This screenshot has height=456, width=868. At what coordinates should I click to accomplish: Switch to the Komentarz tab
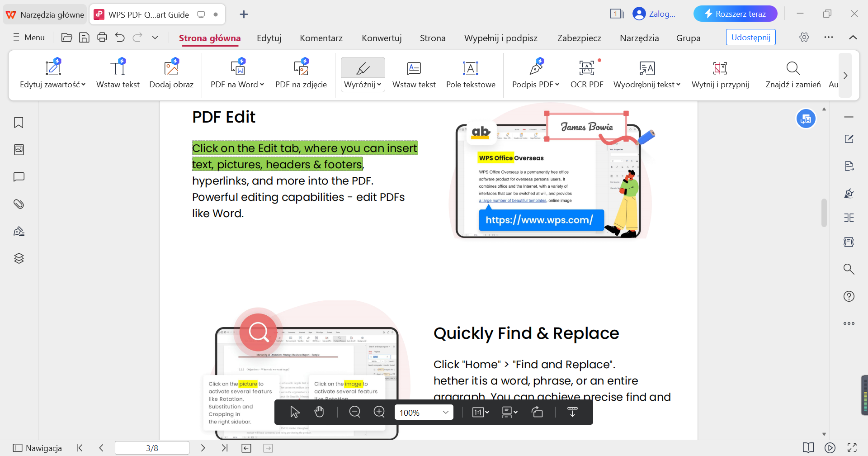[321, 38]
